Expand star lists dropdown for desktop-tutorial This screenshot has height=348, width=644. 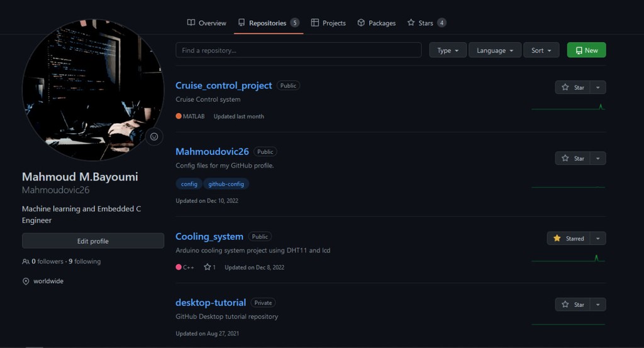598,304
